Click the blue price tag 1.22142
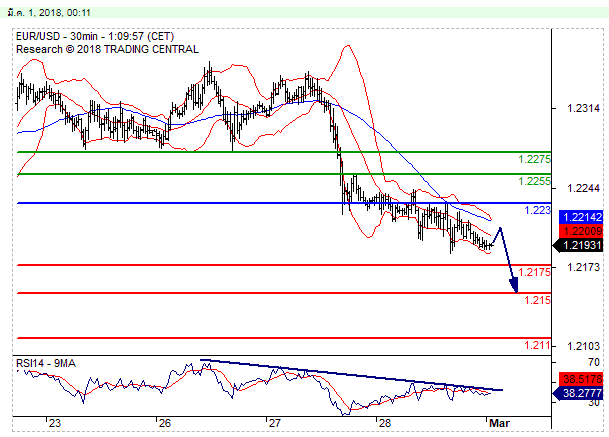The width and height of the screenshot is (609, 437). (581, 217)
